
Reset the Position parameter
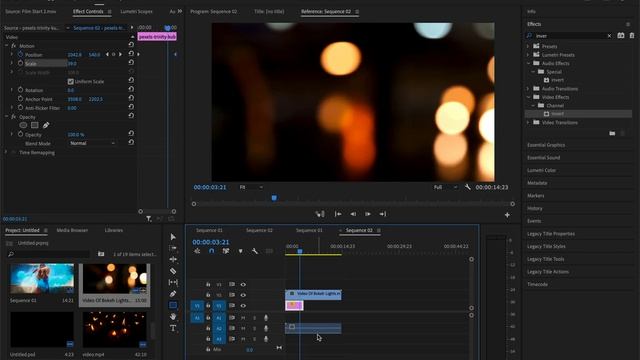click(131, 53)
